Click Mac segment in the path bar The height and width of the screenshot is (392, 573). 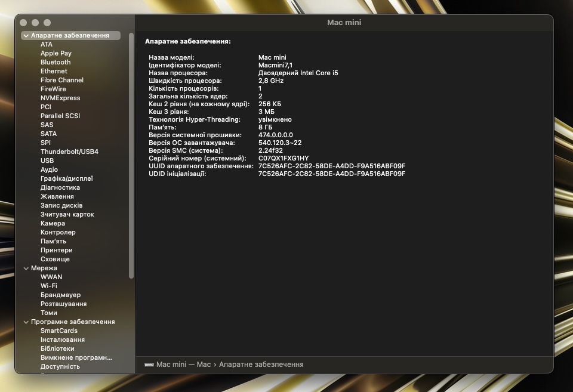[x=204, y=365]
